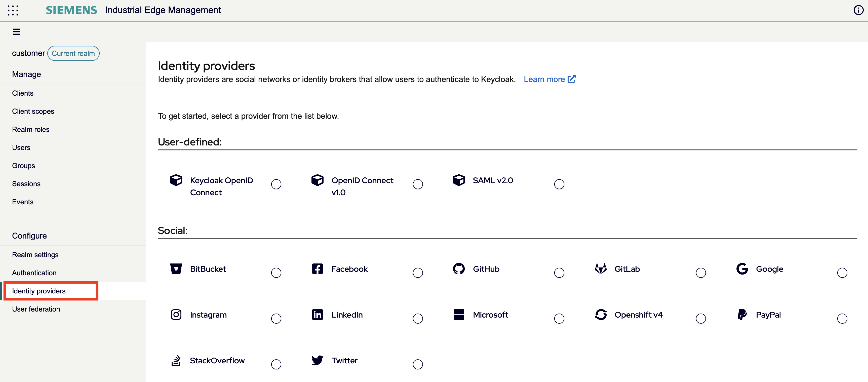Select the radio button next to GitHub
The height and width of the screenshot is (382, 868).
coord(559,273)
